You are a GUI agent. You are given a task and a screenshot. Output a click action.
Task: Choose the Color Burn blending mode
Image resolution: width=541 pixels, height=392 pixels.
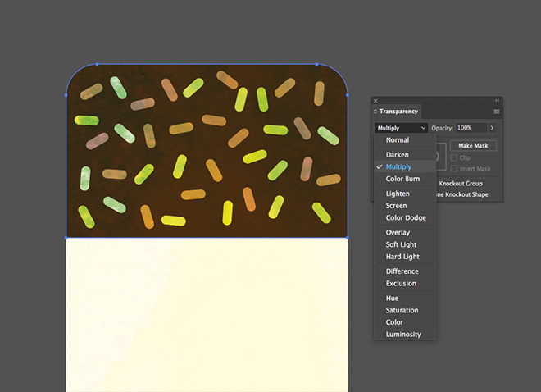[402, 179]
